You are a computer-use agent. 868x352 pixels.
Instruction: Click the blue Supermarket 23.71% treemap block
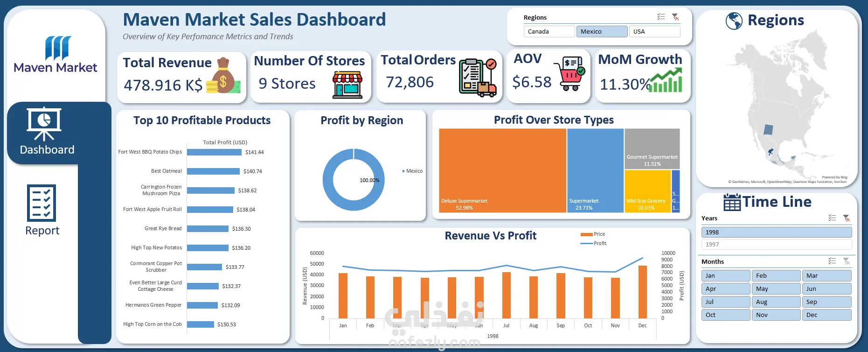pos(596,170)
